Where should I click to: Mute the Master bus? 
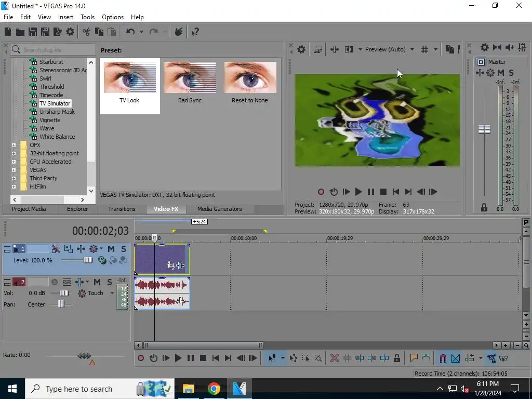(x=501, y=73)
